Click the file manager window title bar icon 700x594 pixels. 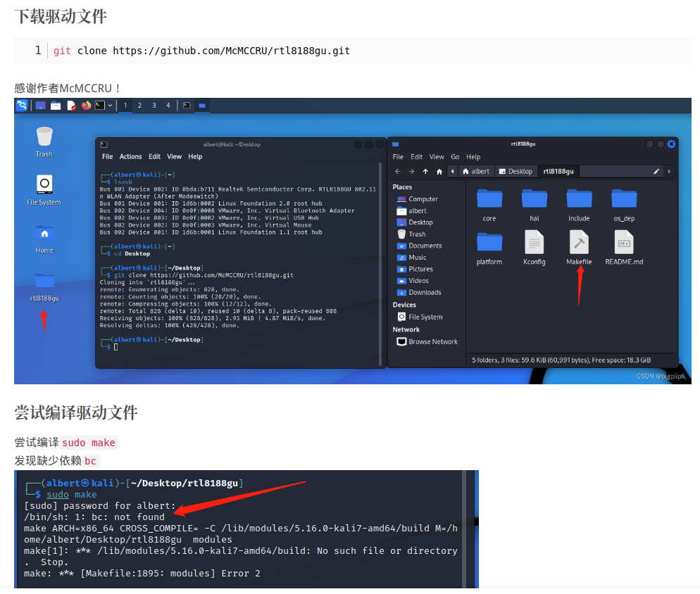[396, 144]
